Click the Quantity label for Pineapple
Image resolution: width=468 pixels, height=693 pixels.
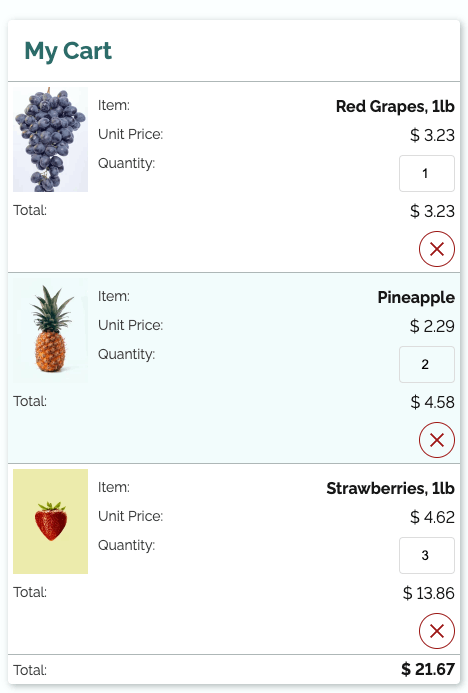pos(126,354)
